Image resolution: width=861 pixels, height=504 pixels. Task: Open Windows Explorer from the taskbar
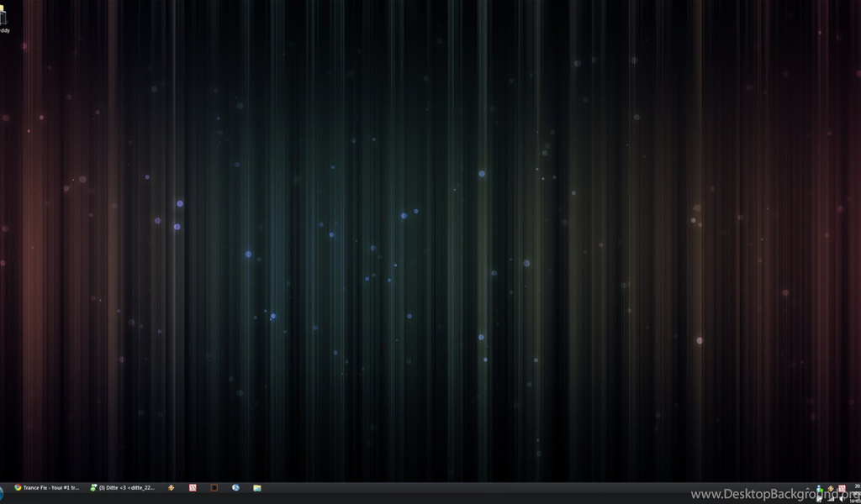pyautogui.click(x=257, y=487)
